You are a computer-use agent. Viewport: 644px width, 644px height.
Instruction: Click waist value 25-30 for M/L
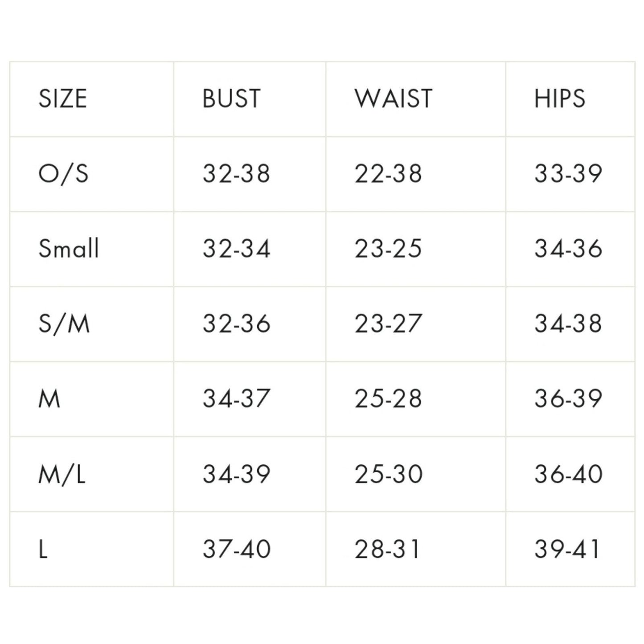pos(388,474)
